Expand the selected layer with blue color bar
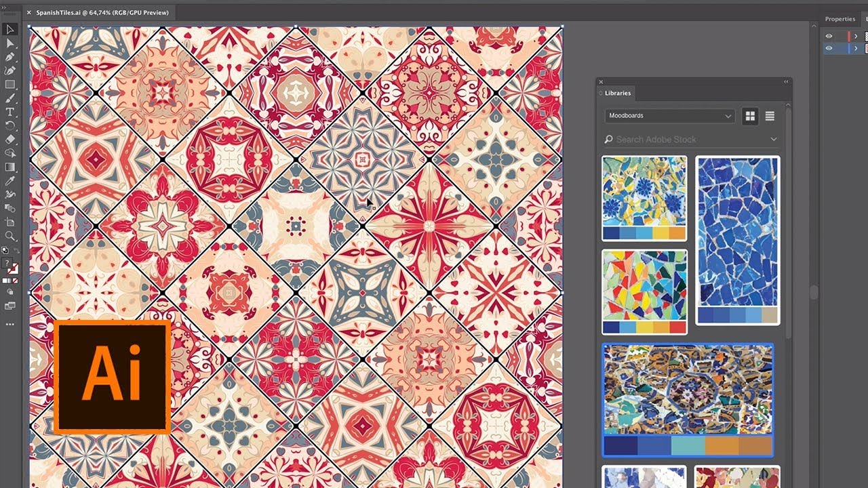Image resolution: width=868 pixels, height=488 pixels. pos(856,48)
